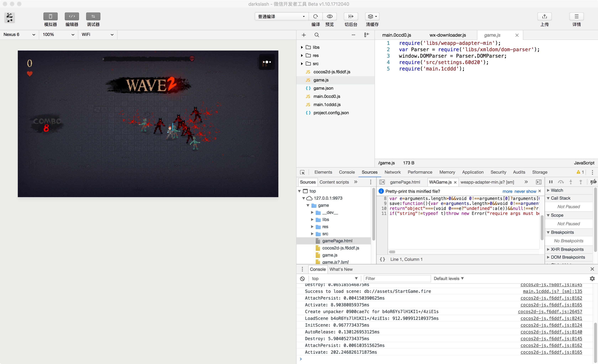Switch to the wx-downloader.js editor tab
598x364 pixels.
click(x=448, y=35)
